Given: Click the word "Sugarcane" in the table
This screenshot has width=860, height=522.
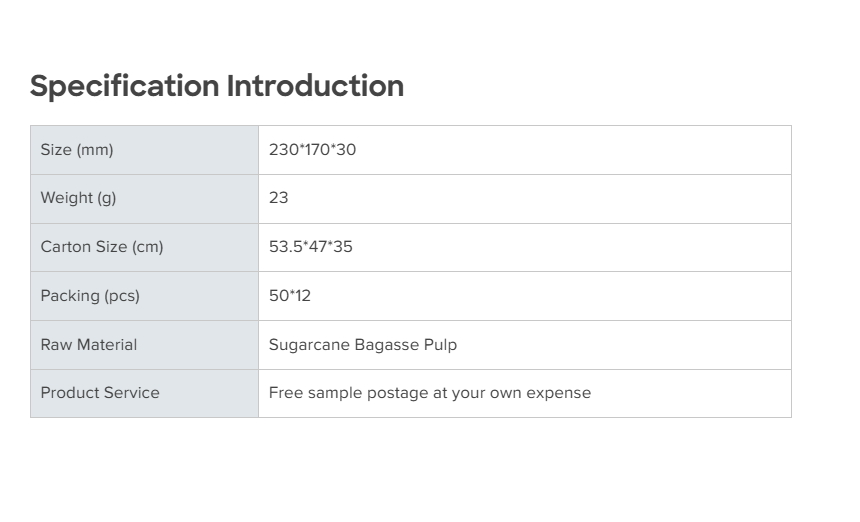Looking at the screenshot, I should 309,345.
